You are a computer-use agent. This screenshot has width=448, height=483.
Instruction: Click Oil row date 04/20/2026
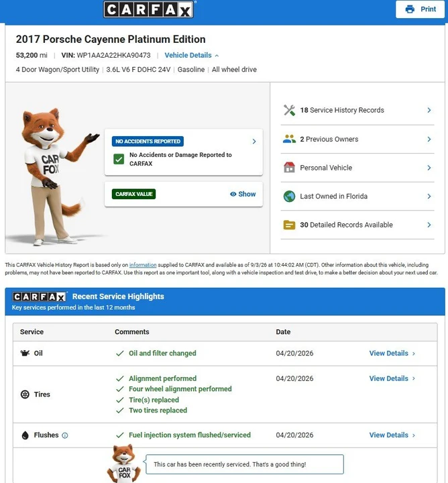pyautogui.click(x=294, y=354)
